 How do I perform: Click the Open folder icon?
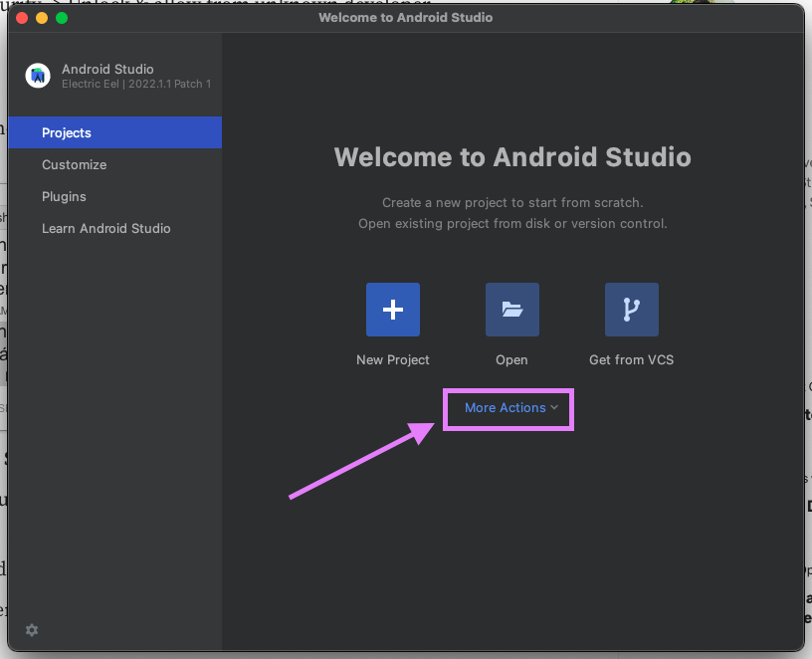(x=512, y=310)
